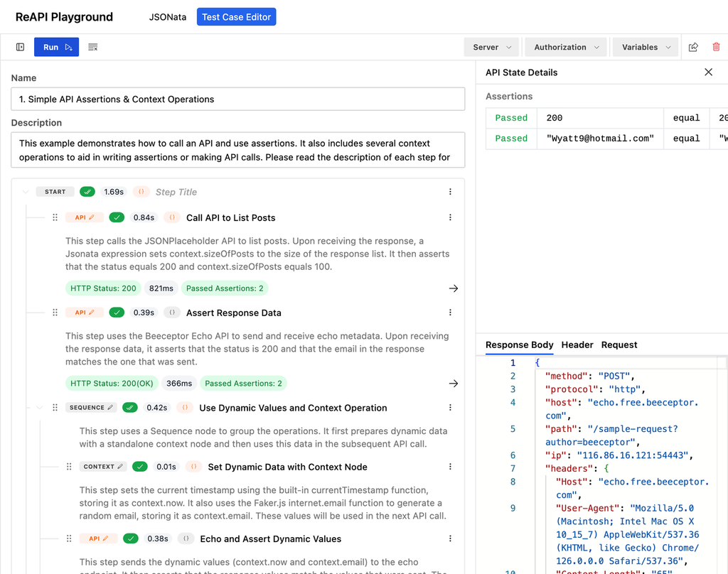Collapse the START step chevron
Image resolution: width=728 pixels, height=574 pixels.
click(x=26, y=192)
